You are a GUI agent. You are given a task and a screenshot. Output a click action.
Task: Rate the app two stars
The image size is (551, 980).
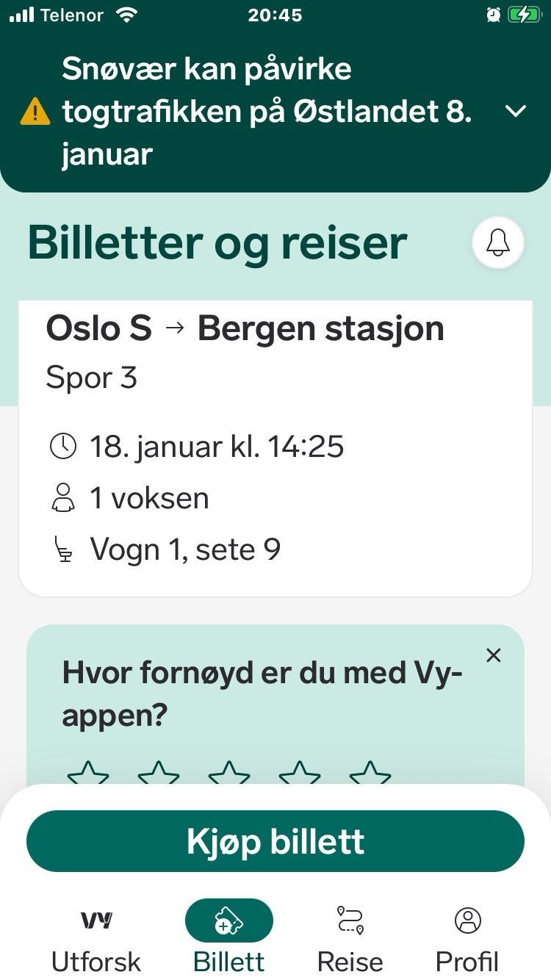(x=159, y=774)
